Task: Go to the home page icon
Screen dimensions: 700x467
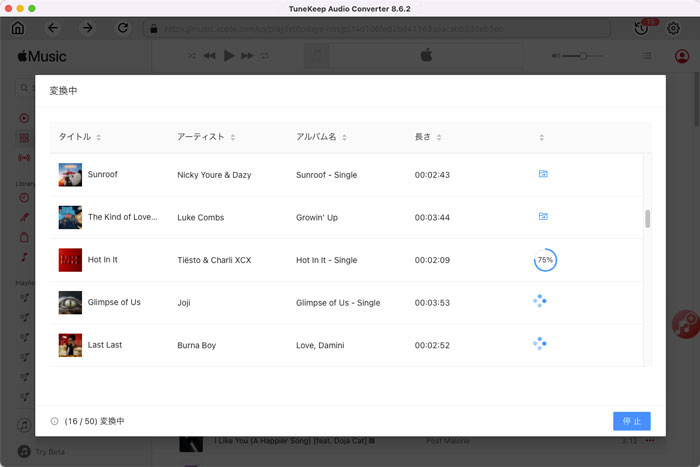Action: pos(18,28)
